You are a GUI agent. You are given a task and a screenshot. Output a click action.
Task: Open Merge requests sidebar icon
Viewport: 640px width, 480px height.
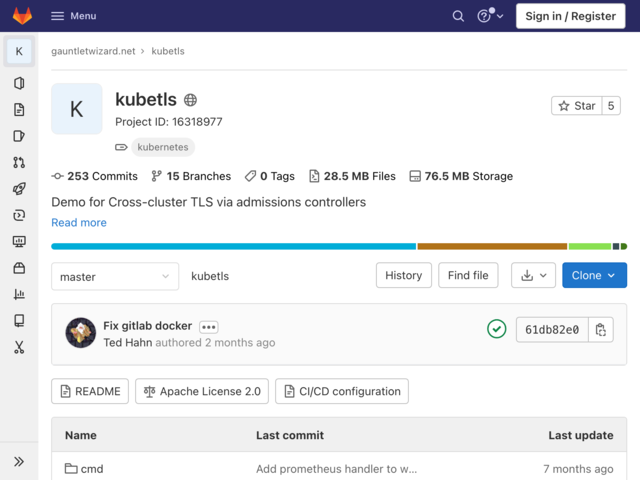(19, 162)
